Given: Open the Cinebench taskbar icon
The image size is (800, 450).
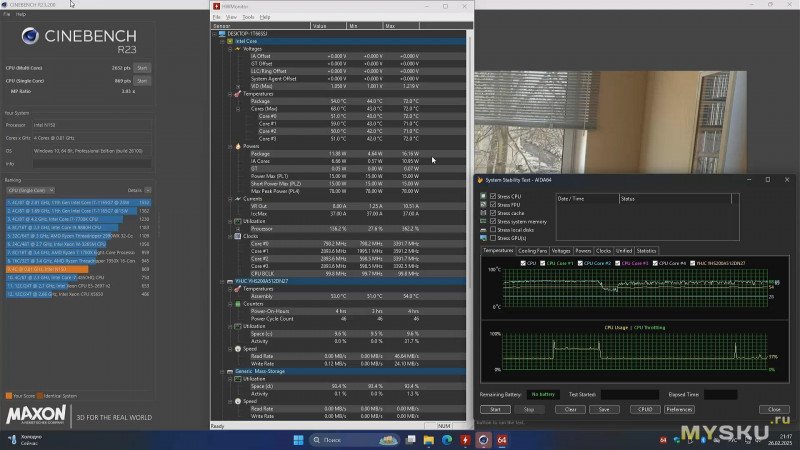Looking at the screenshot, I should pos(483,440).
